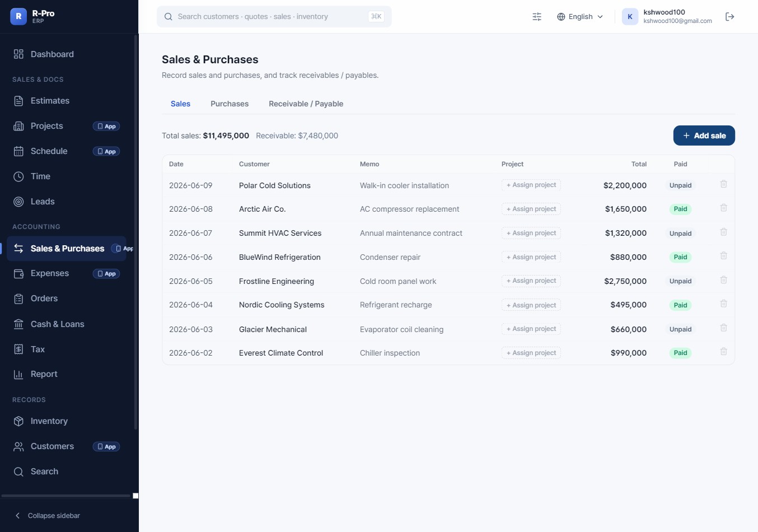
Task: Click the Expenses App badge
Action: pyautogui.click(x=106, y=274)
